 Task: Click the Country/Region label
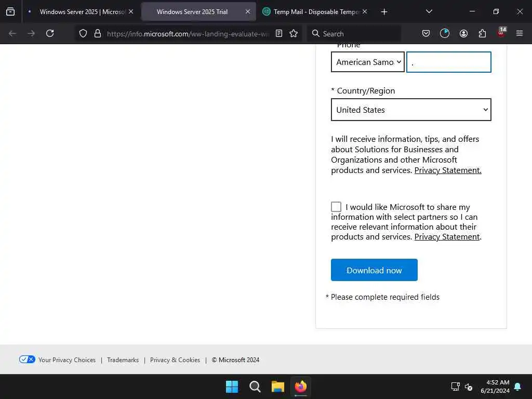(x=366, y=90)
